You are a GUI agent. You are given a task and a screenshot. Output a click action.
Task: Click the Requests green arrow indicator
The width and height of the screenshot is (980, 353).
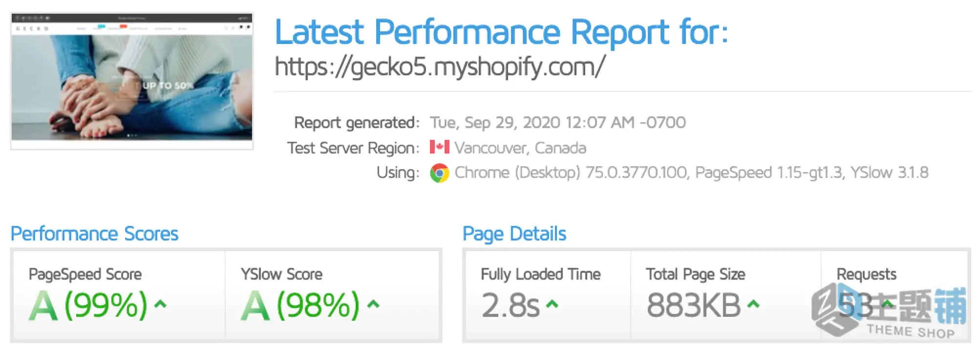887,304
